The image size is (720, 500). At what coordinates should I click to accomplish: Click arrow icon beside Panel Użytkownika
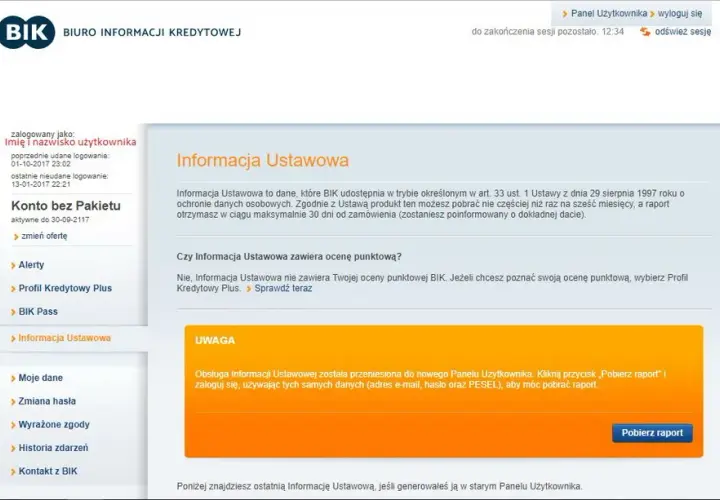(x=565, y=14)
